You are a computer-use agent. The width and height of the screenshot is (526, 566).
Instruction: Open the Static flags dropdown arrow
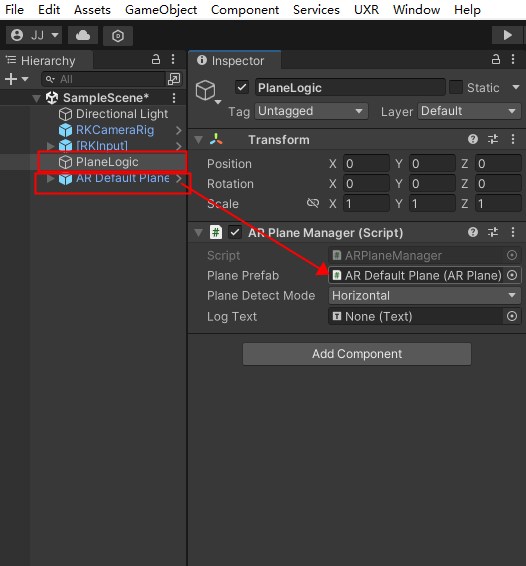coord(516,87)
